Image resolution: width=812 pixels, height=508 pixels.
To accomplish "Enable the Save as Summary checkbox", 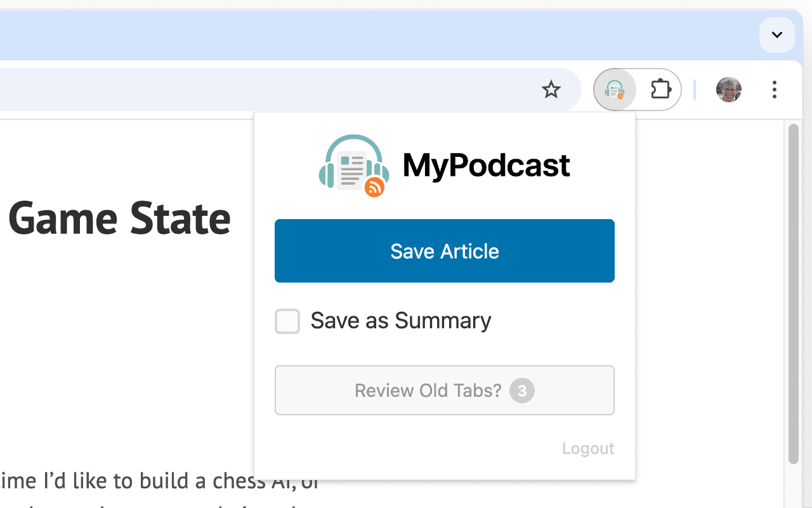I will tap(287, 321).
